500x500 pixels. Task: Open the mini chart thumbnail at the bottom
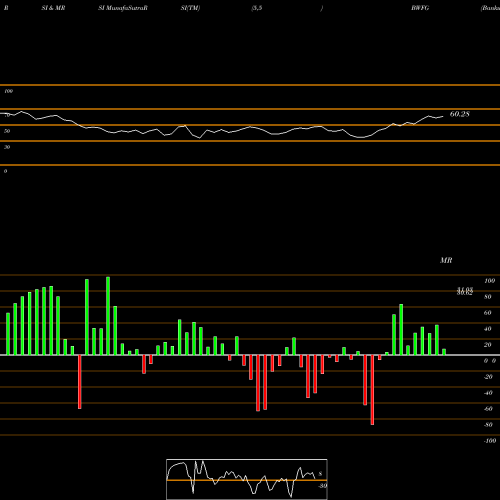(x=247, y=479)
